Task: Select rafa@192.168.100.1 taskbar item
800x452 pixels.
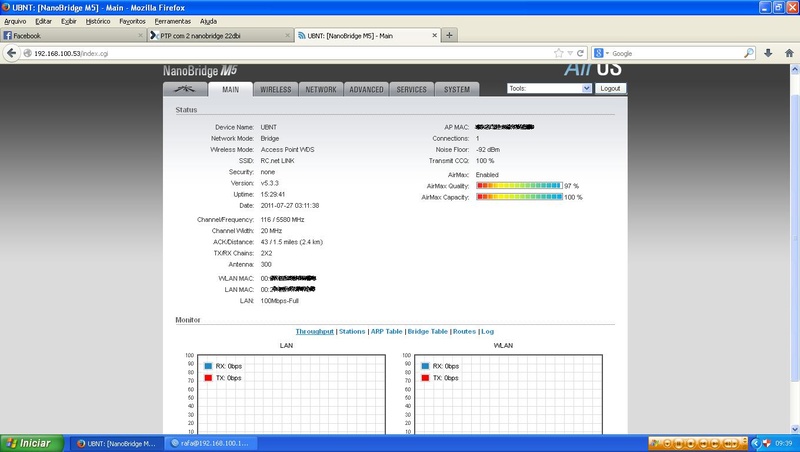Action: click(x=213, y=443)
